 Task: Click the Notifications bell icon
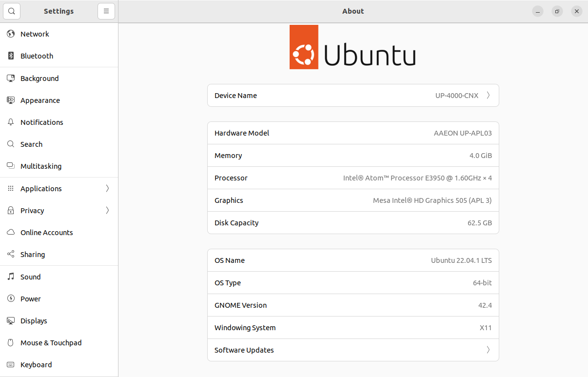tap(11, 122)
